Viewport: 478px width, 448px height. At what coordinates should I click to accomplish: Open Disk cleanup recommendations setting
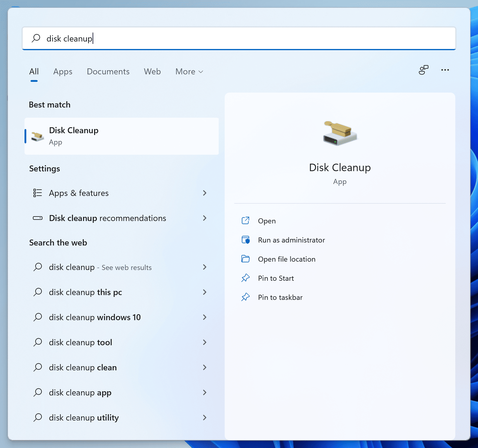[x=122, y=218]
